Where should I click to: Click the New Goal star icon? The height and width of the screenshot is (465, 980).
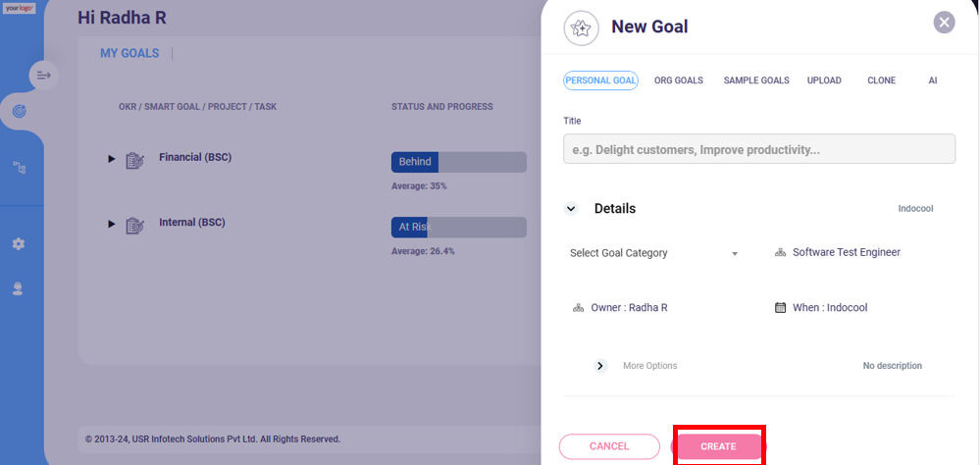pyautogui.click(x=582, y=27)
